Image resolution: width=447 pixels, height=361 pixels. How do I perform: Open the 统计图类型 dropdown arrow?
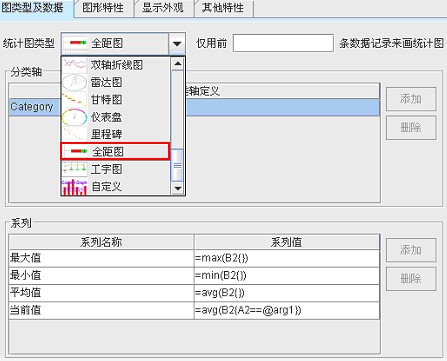(177, 43)
